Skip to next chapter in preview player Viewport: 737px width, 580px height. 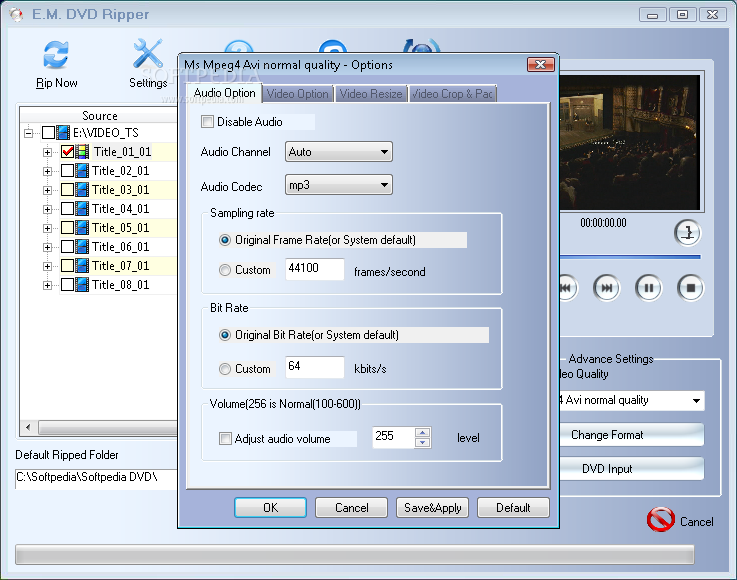[606, 288]
